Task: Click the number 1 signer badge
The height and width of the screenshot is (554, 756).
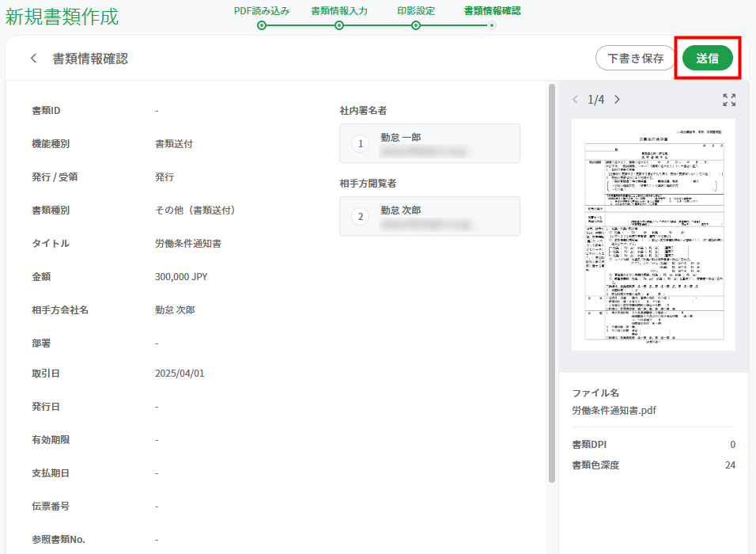Action: click(361, 144)
